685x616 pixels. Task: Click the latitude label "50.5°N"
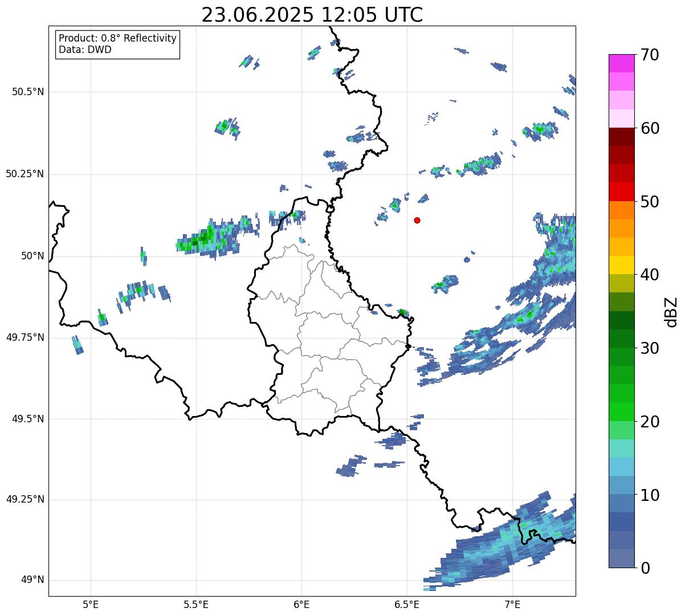click(x=28, y=92)
